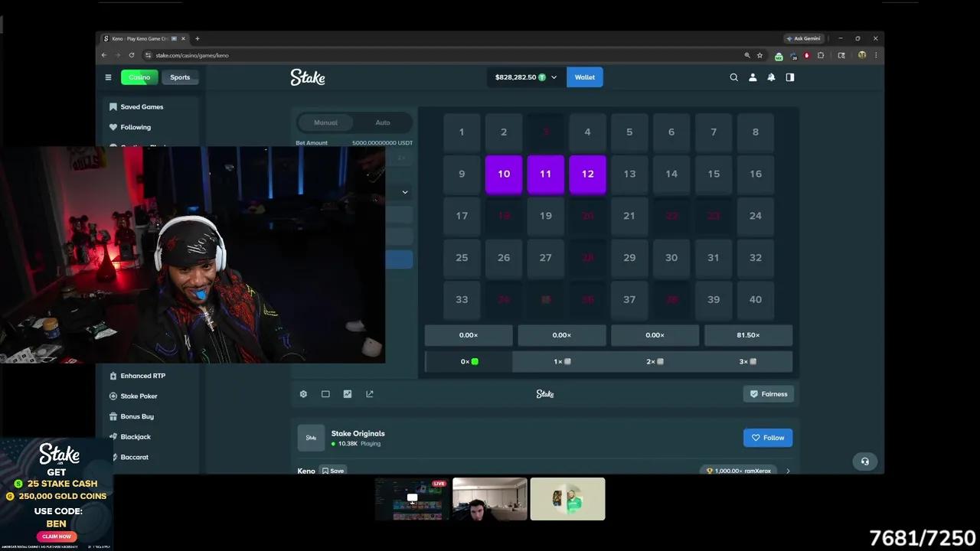Open the webcam room thumbnail
The height and width of the screenshot is (551, 980).
coord(490,499)
